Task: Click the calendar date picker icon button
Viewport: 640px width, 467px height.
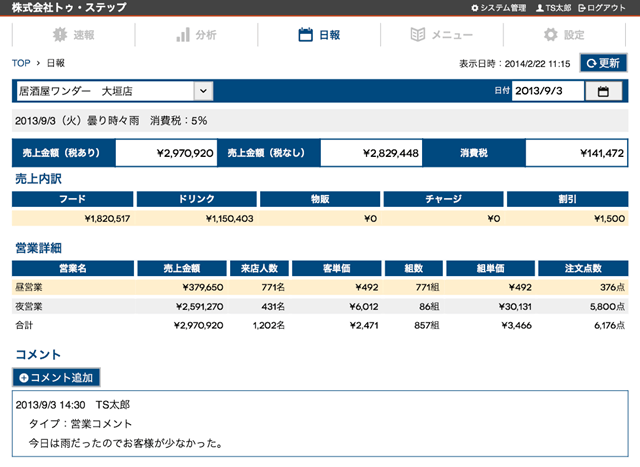Action: coord(603,91)
